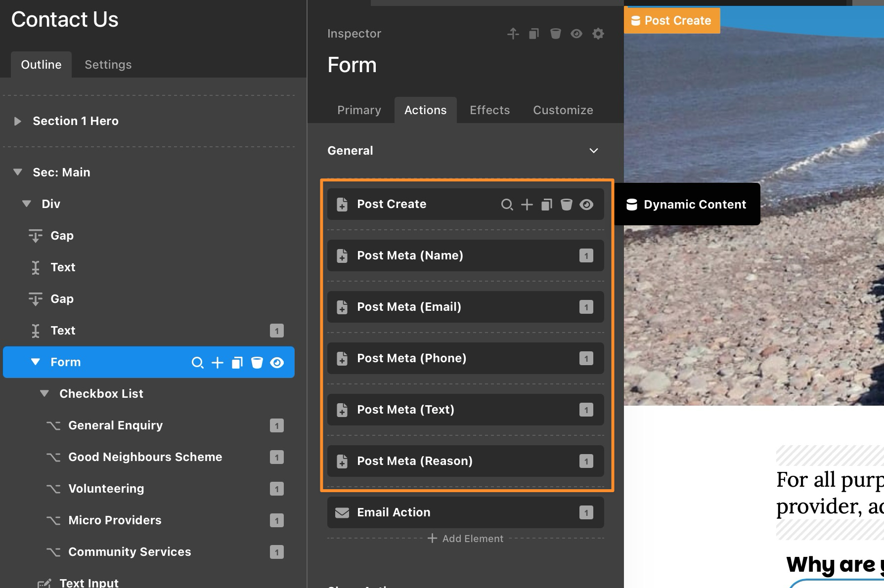The height and width of the screenshot is (588, 884).
Task: Toggle Inspector eye visibility icon
Action: pyautogui.click(x=576, y=34)
